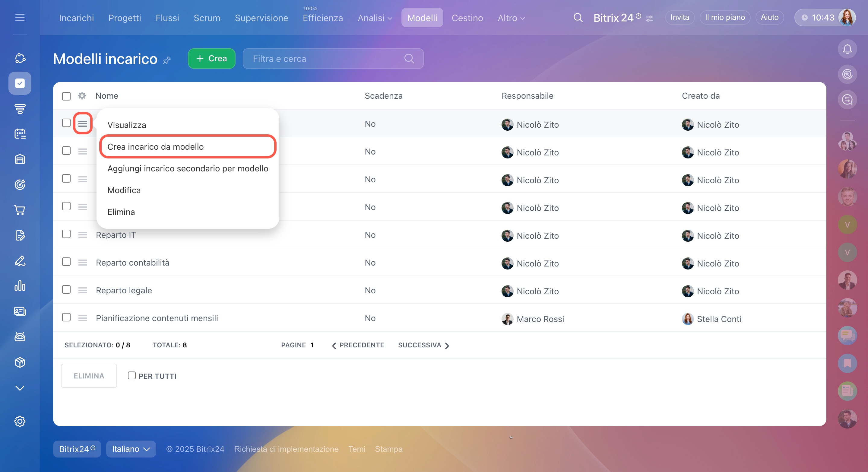Choose Elimina from the context menu
The height and width of the screenshot is (472, 868).
pyautogui.click(x=121, y=212)
